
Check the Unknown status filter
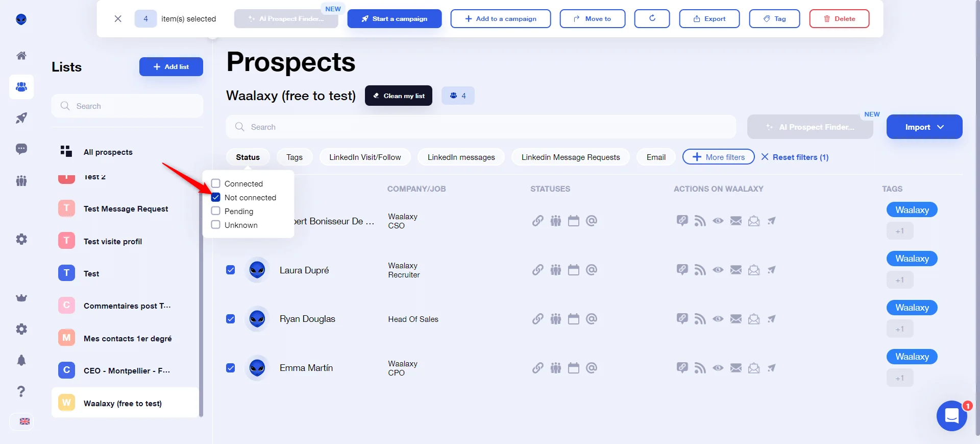click(216, 225)
